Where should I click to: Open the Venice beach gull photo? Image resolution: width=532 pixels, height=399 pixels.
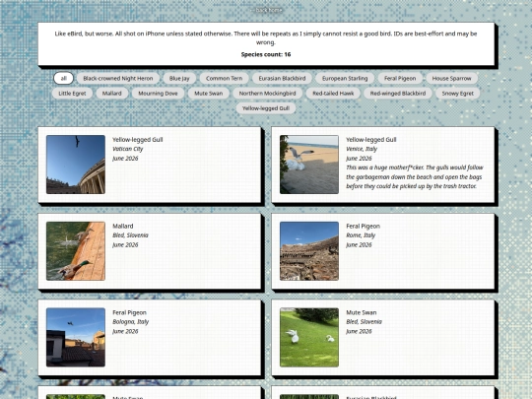(x=309, y=165)
